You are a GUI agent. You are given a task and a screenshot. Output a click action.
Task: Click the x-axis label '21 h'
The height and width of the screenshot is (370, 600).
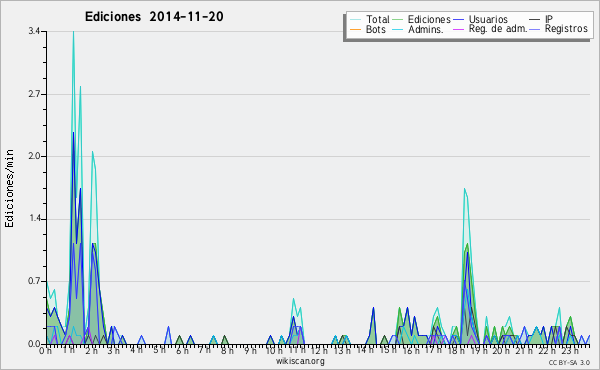click(524, 351)
